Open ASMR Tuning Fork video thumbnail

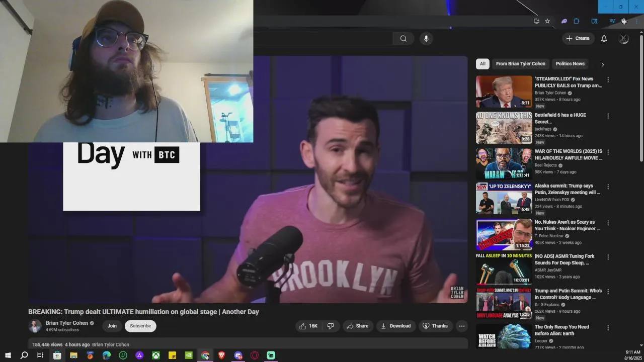pyautogui.click(x=504, y=268)
